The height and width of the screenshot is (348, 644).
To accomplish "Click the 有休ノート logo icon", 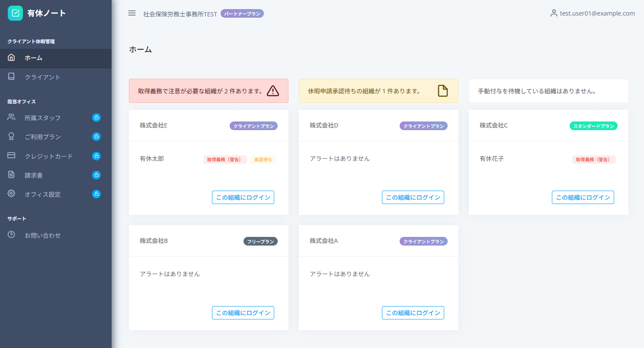I will coord(15,13).
